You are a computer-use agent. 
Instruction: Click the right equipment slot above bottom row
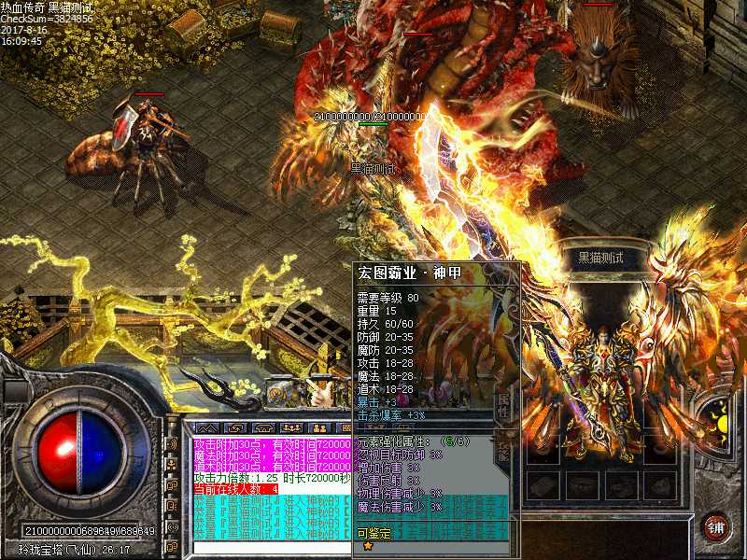point(660,448)
